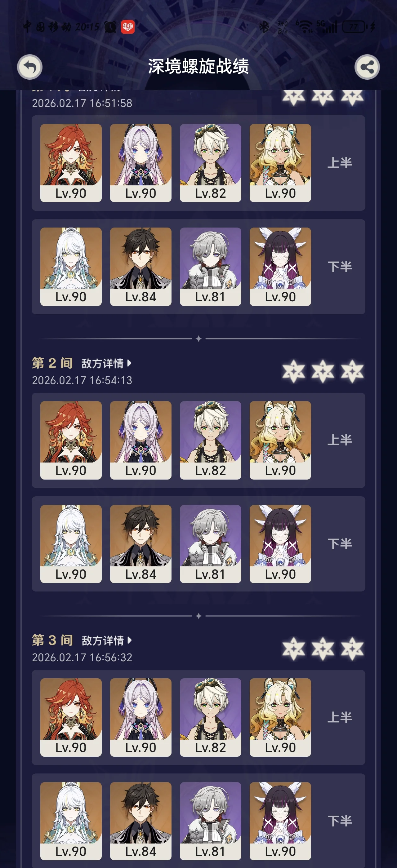Screen dimensions: 397x868
Task: Expand 敌方详情 for 第 3 间
Action: 106,640
